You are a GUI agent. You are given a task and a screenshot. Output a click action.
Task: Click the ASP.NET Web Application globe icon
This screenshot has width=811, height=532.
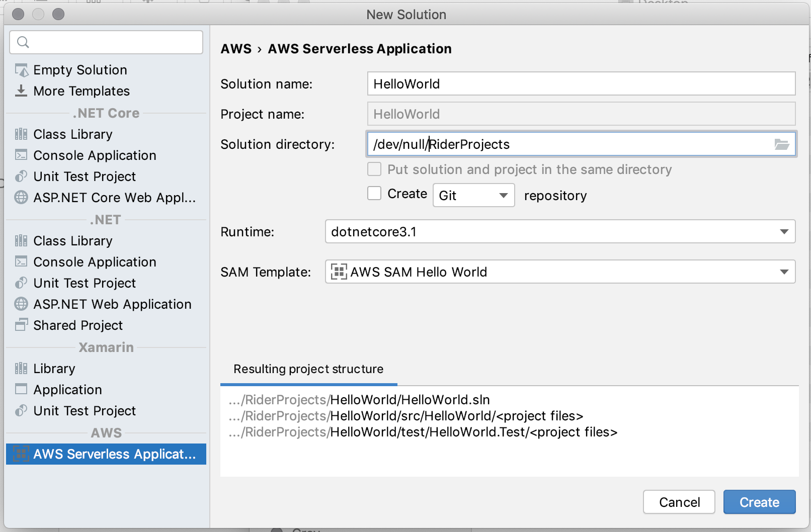pyautogui.click(x=21, y=304)
